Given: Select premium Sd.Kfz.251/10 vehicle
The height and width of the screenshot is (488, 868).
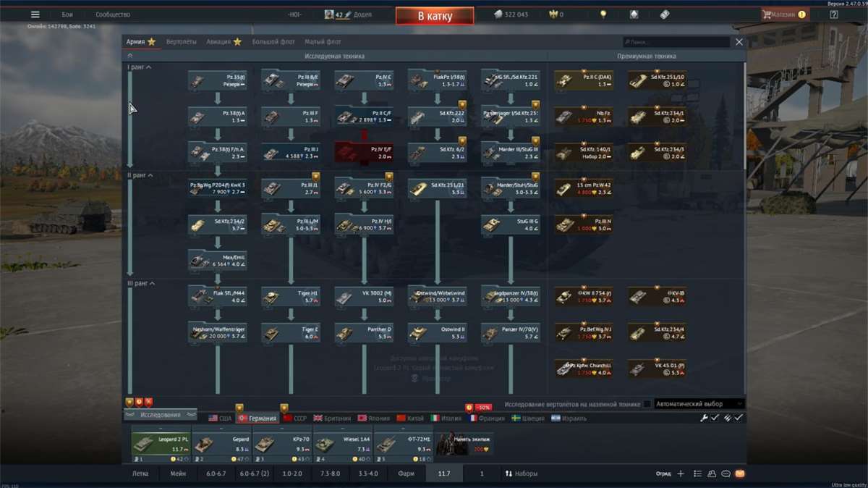Looking at the screenshot, I should (x=658, y=80).
